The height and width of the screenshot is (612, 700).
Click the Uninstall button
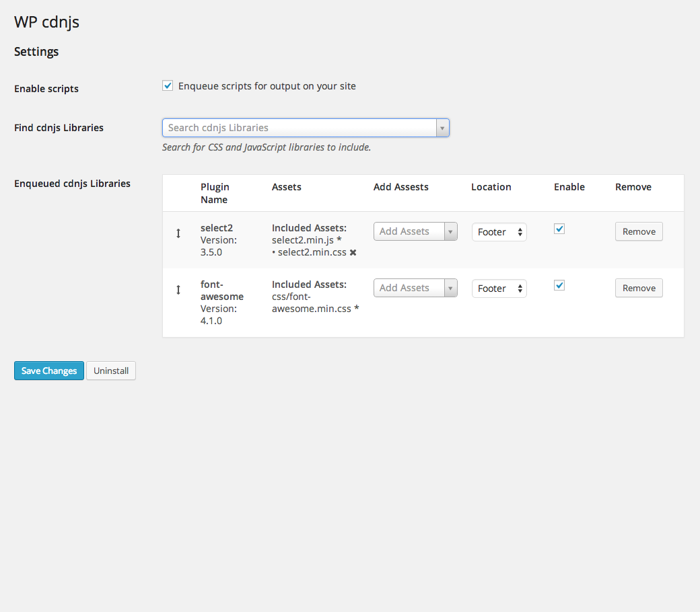pyautogui.click(x=111, y=371)
